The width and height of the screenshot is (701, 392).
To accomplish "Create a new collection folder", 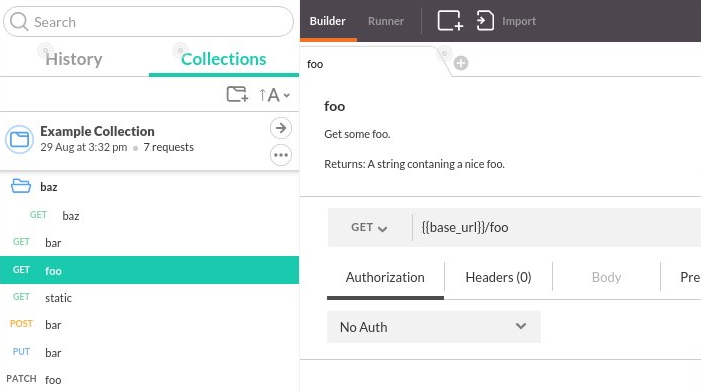I will coord(237,94).
